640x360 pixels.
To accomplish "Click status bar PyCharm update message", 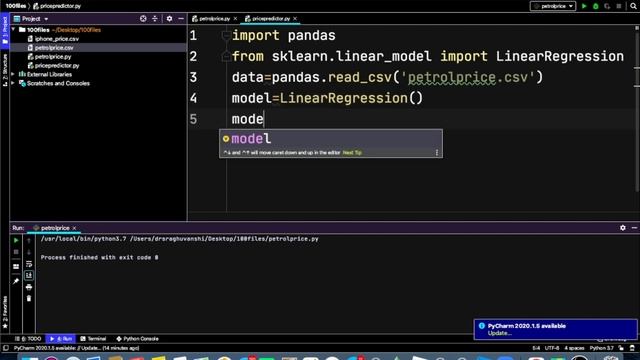I will coord(76,348).
